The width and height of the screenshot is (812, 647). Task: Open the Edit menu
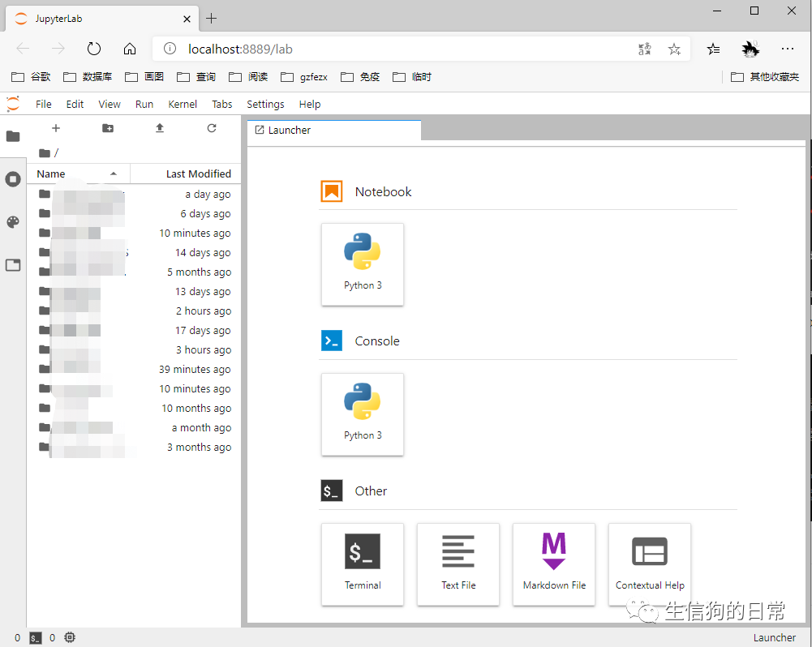(x=75, y=104)
